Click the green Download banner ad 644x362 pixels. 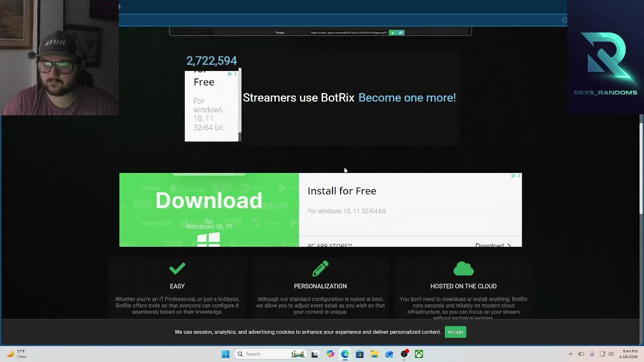point(209,210)
